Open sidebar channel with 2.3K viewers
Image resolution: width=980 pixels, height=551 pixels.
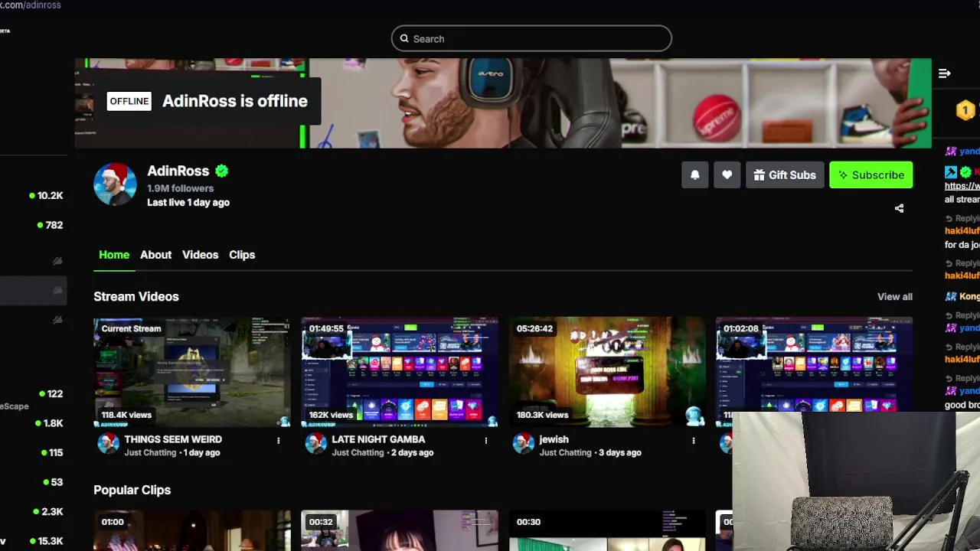coord(34,511)
